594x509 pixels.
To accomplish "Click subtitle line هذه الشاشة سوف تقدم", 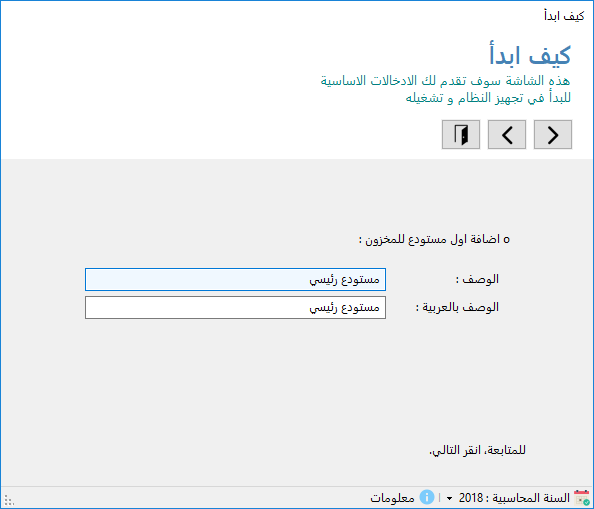I will 446,81.
